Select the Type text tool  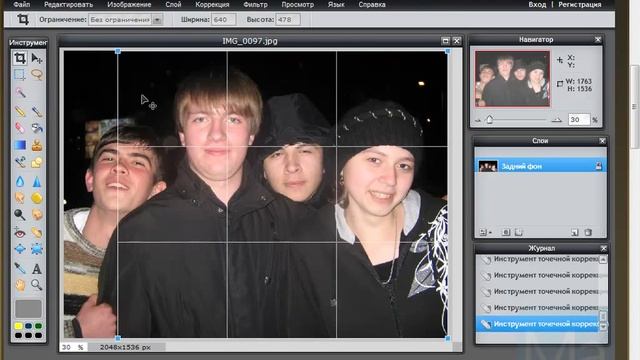click(x=37, y=268)
